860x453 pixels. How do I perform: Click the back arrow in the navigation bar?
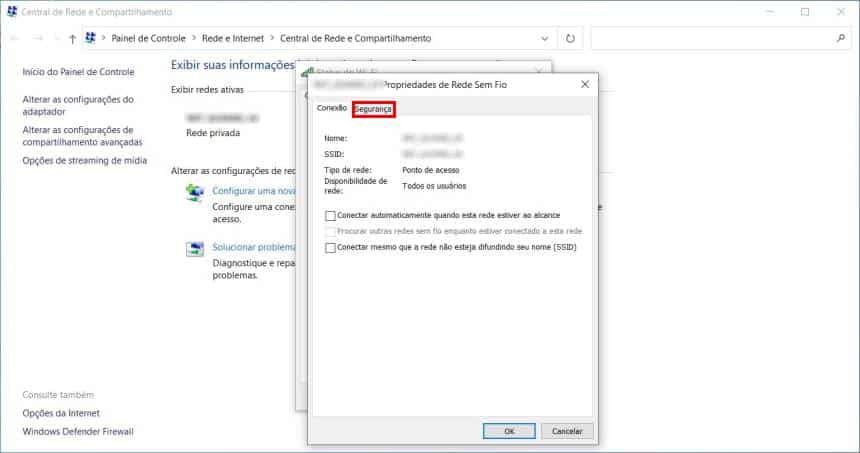point(15,39)
